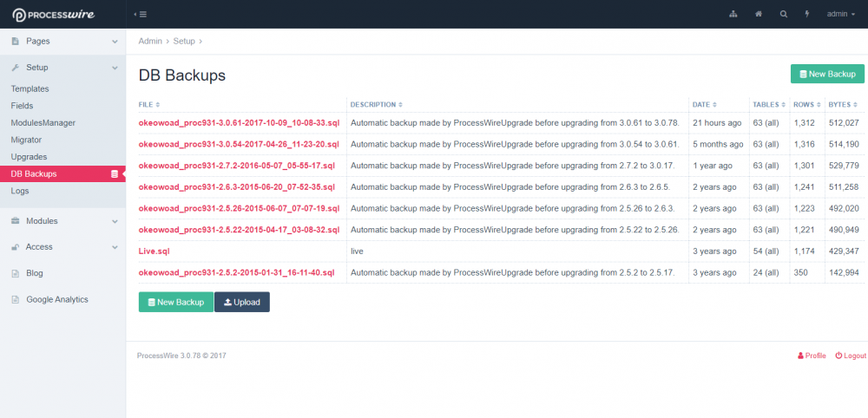Click the sitemap tree icon in top bar

(733, 14)
